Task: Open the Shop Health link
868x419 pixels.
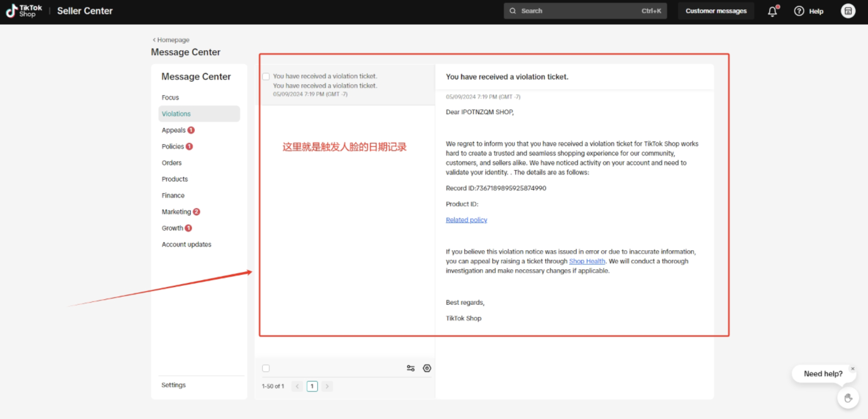Action: [x=587, y=261]
